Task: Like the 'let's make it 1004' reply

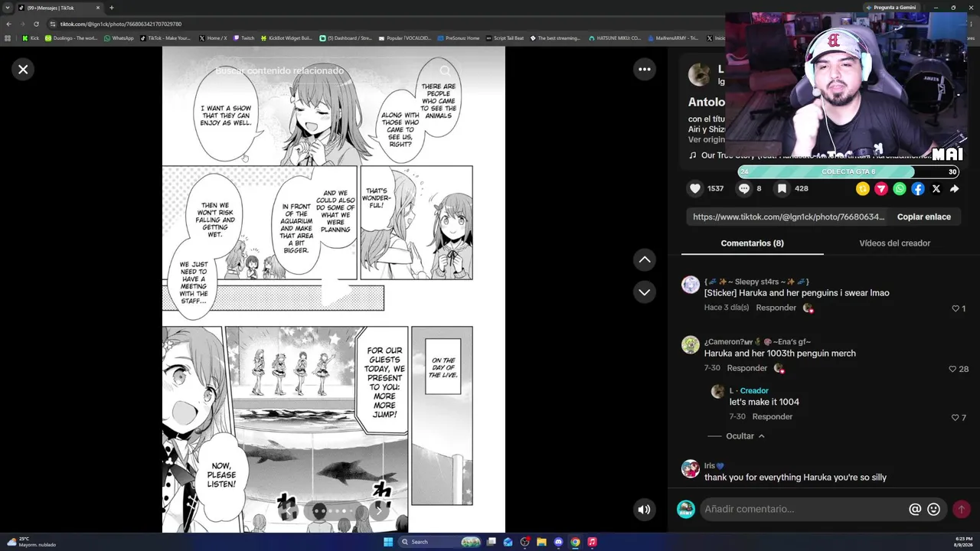Action: coord(955,417)
